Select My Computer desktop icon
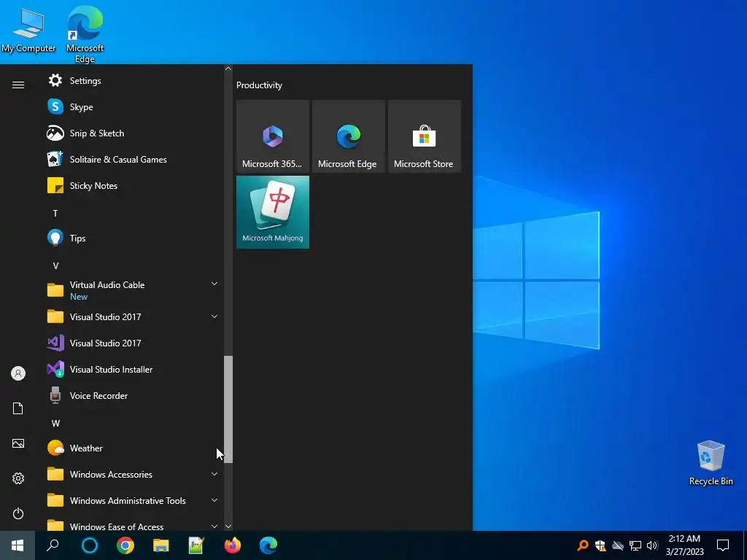This screenshot has height=560, width=747. coord(28,29)
